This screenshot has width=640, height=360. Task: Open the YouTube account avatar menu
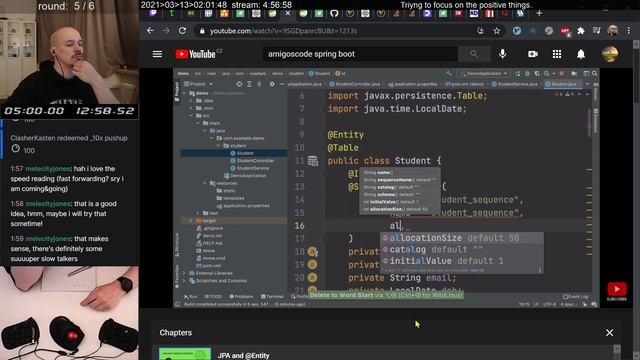(610, 54)
